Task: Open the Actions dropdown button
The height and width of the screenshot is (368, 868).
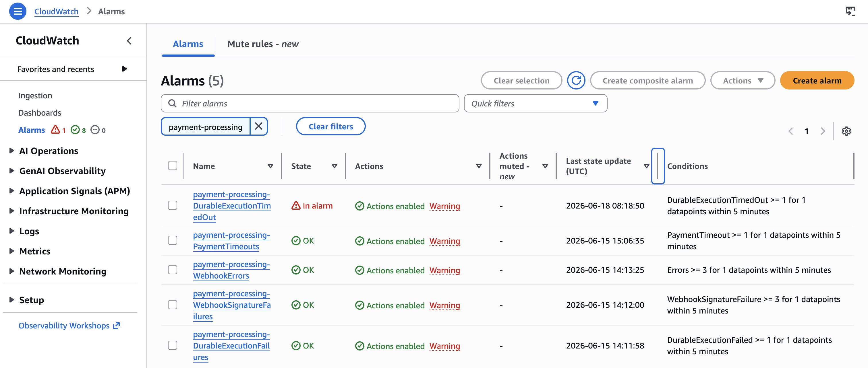Action: [743, 81]
